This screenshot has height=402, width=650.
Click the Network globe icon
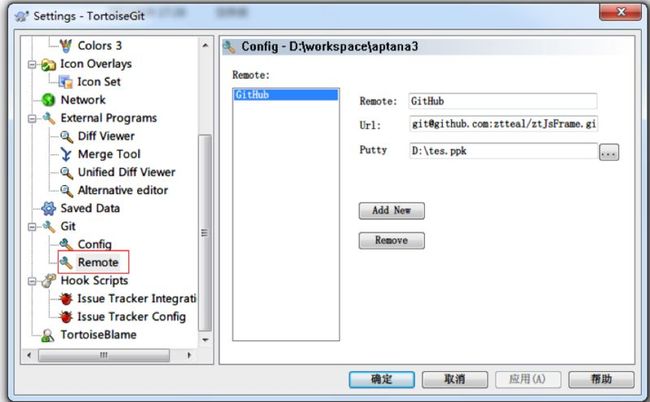click(49, 100)
